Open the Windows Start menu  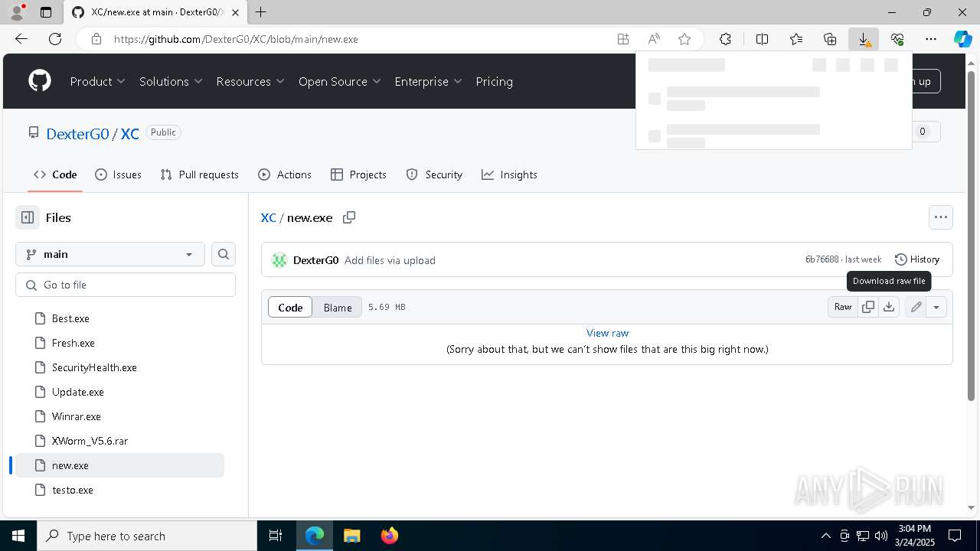(x=18, y=536)
